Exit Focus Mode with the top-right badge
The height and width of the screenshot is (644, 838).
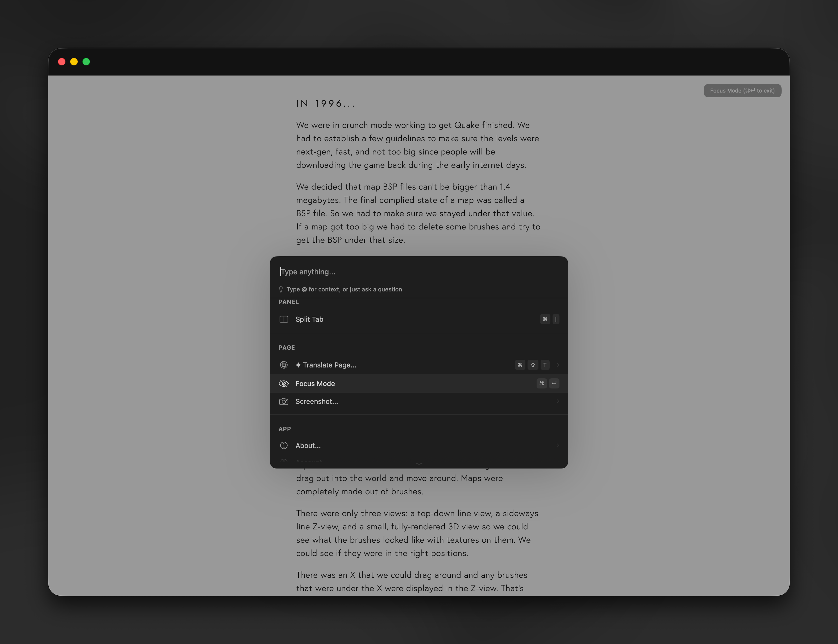pos(742,91)
